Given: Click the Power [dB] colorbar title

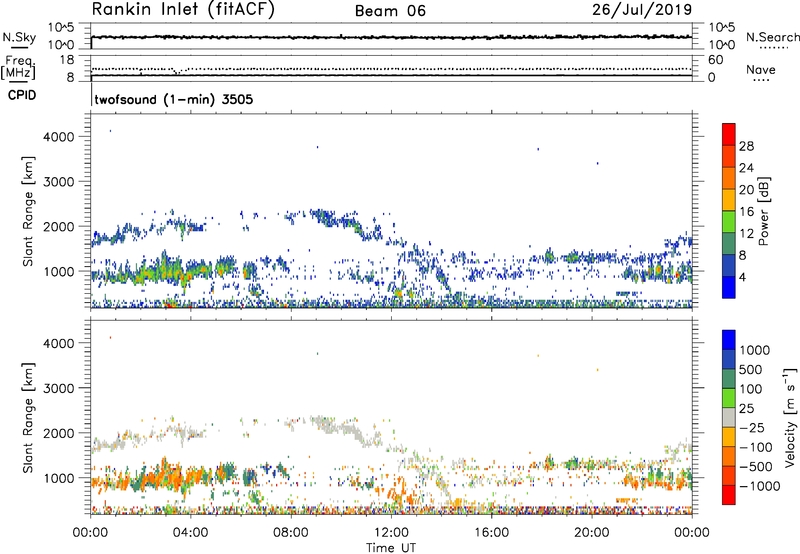Looking at the screenshot, I should pyautogui.click(x=763, y=211).
